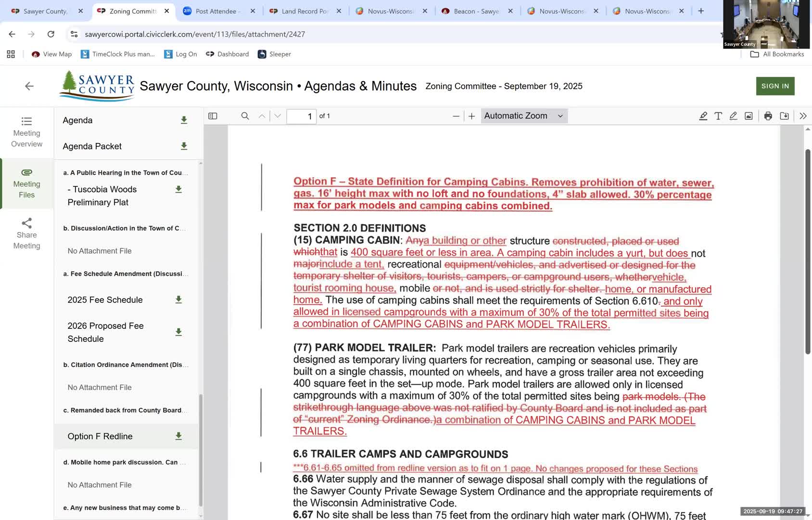The height and width of the screenshot is (520, 812).
Task: Open the PDF find search tool
Action: 245,116
